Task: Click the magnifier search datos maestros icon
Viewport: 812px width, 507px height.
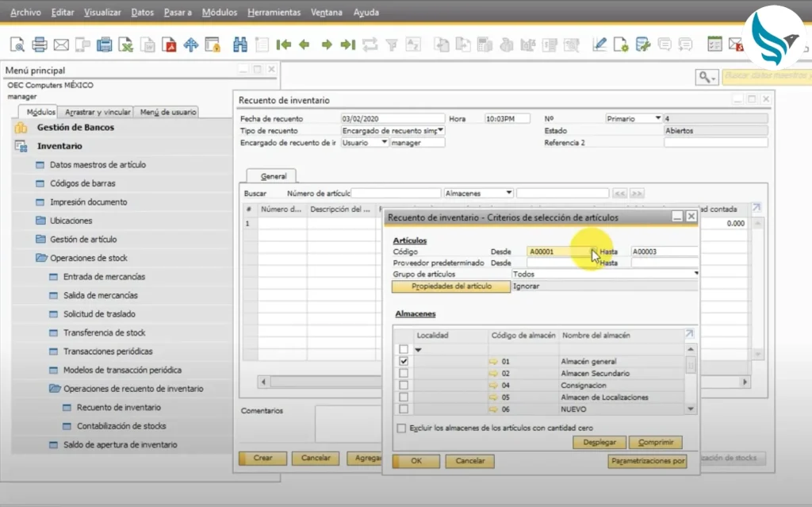Action: (707, 77)
